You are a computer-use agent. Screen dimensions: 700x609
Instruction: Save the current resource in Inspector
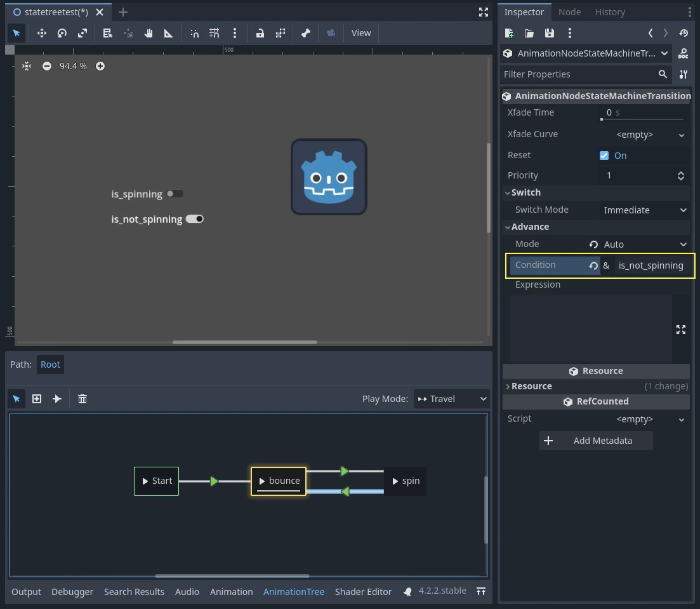550,33
